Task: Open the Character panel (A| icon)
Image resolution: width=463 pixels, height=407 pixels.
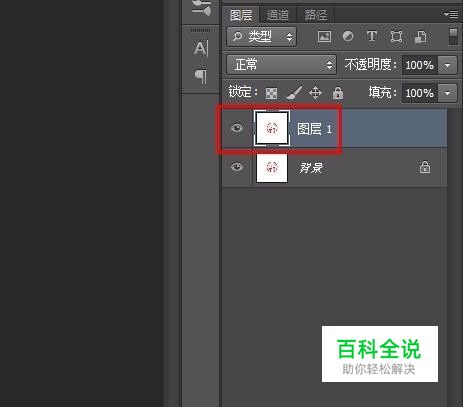Action: pyautogui.click(x=201, y=49)
